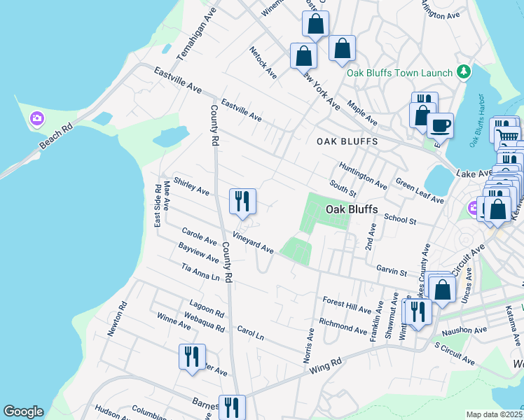Image resolution: width=524 pixels, height=420 pixels.
Task: Click the Vineyard Ave label
Action: (x=253, y=242)
